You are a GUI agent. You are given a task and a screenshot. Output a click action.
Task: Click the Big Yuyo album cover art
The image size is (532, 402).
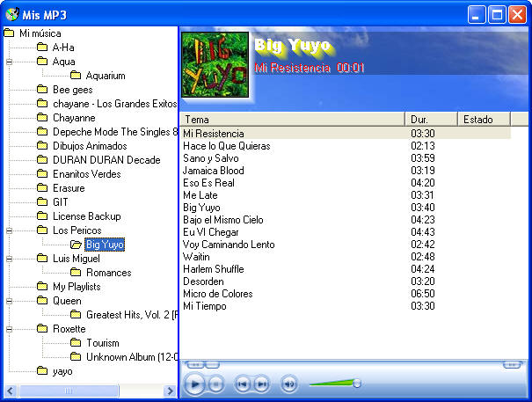coord(215,64)
